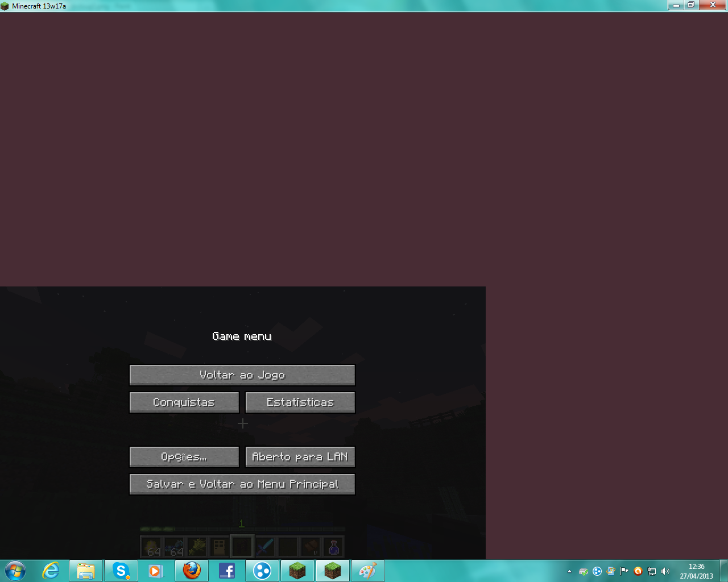Open the Action Center flag icon

624,571
